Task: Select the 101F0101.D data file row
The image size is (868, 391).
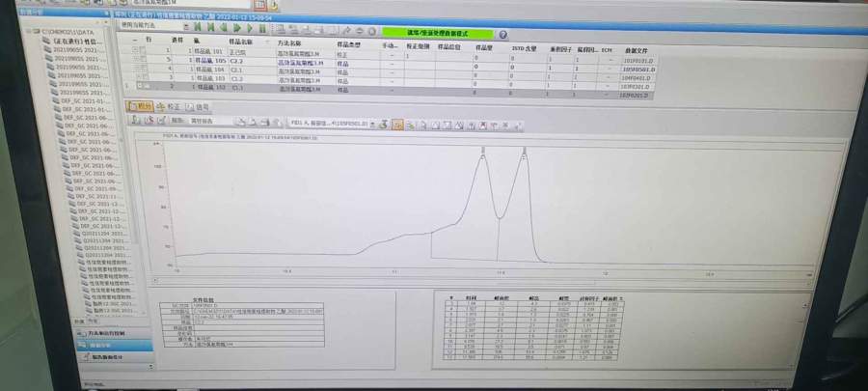Action: 638,61
